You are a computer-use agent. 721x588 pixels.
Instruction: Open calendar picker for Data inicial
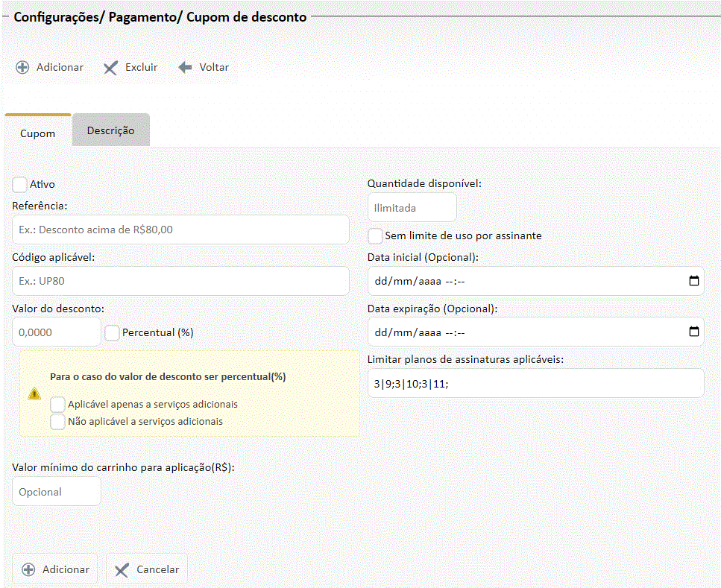tap(693, 282)
